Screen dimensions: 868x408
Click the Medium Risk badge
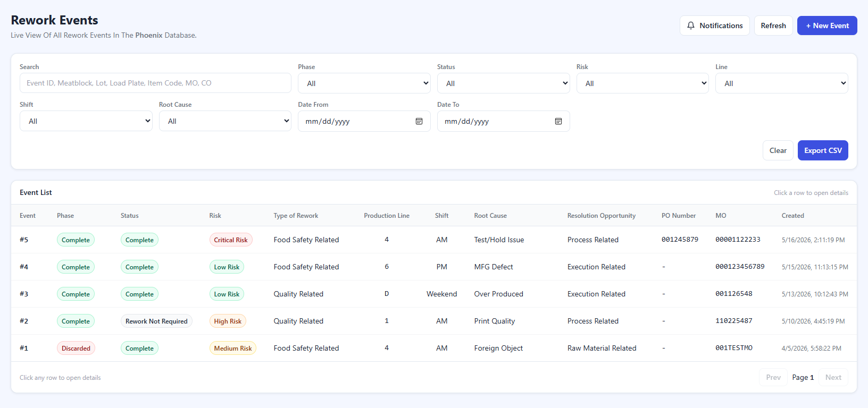coord(233,348)
